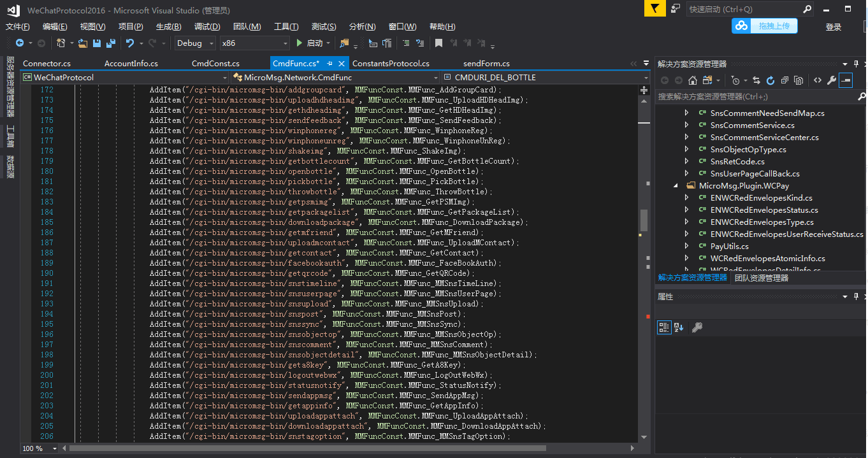The width and height of the screenshot is (868, 458).
Task: Click the Collapse All icon in Solution Explorer
Action: pyautogui.click(x=785, y=80)
